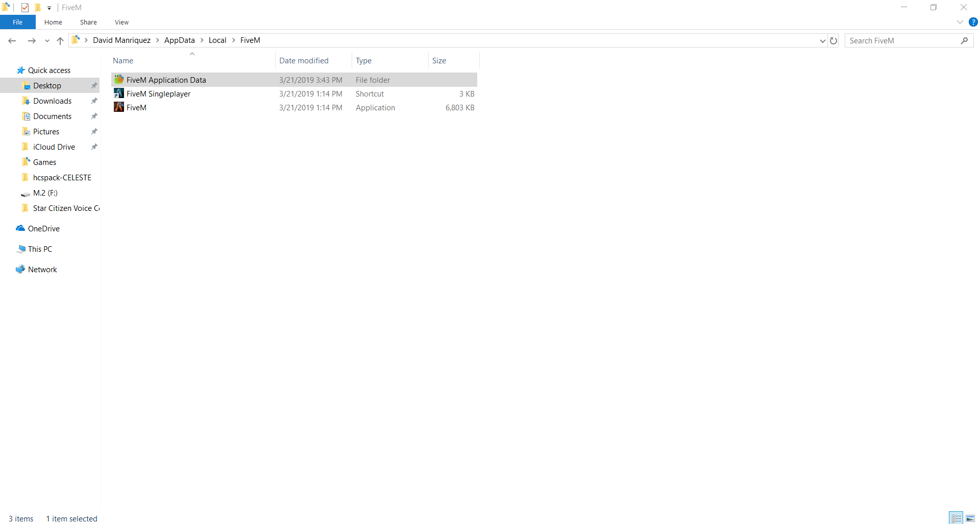Click the File folder type cell
Screen dimensions: 980x524
[x=373, y=80]
